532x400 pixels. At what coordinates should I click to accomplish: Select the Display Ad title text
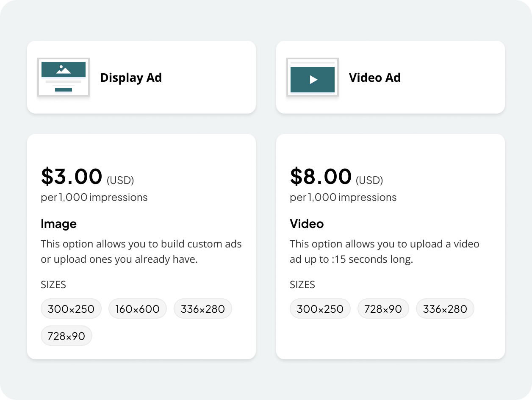point(131,78)
